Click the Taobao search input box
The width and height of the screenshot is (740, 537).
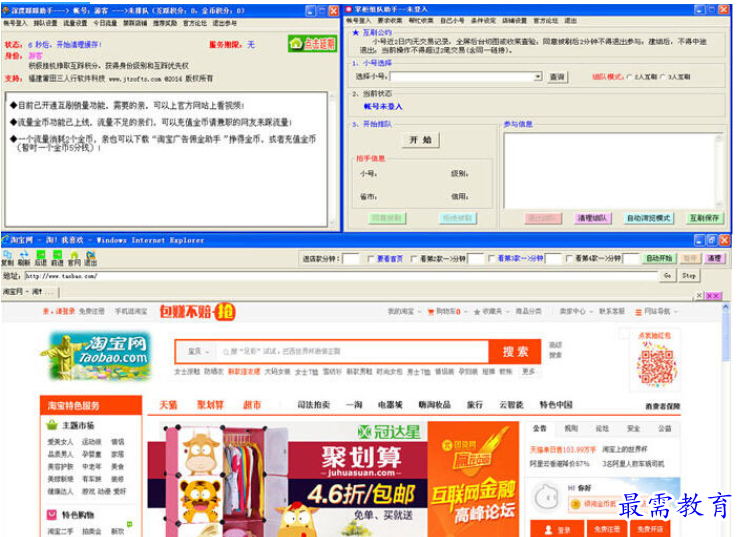pos(353,352)
